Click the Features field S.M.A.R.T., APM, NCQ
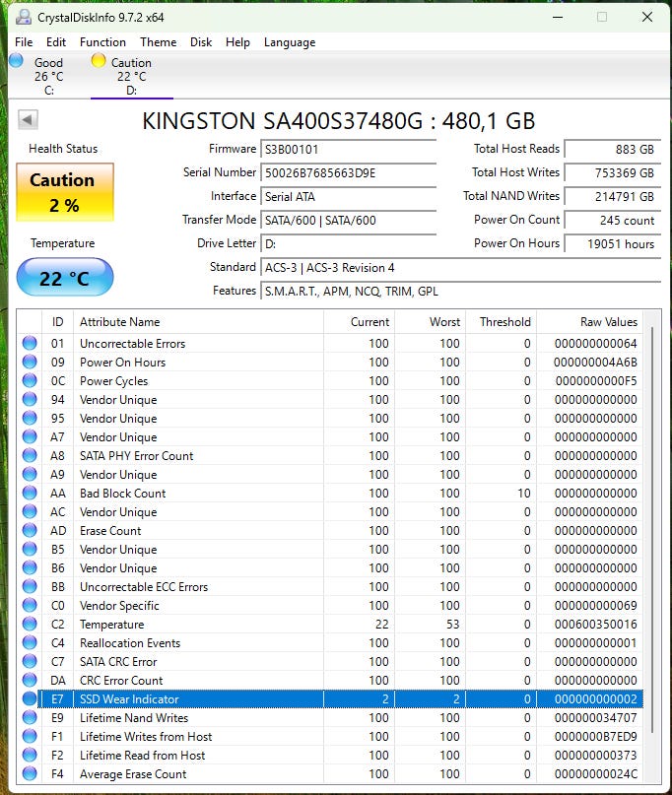The image size is (672, 795). click(x=460, y=291)
